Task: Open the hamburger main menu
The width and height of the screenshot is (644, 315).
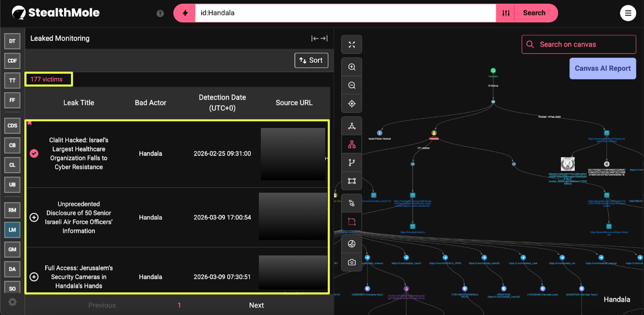Action: coord(627,13)
